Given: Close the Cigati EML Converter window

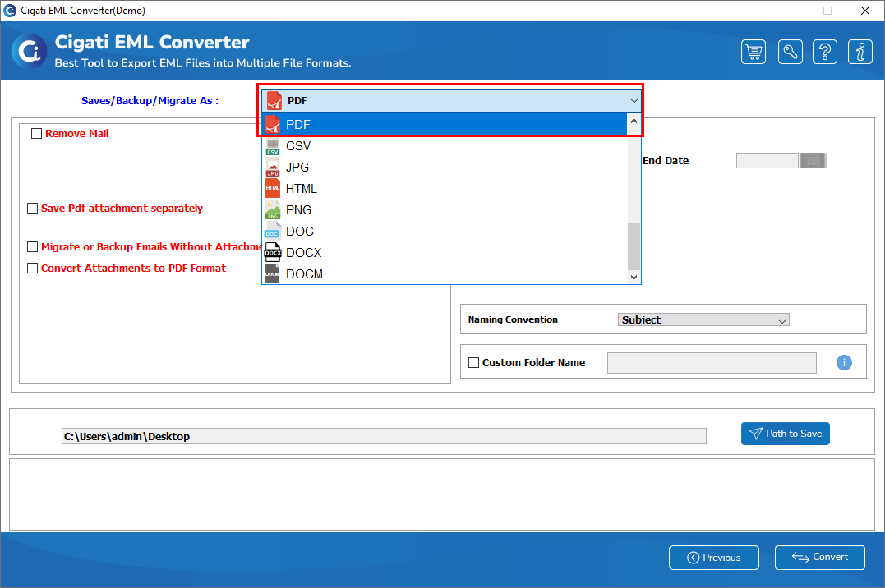Looking at the screenshot, I should tap(864, 11).
